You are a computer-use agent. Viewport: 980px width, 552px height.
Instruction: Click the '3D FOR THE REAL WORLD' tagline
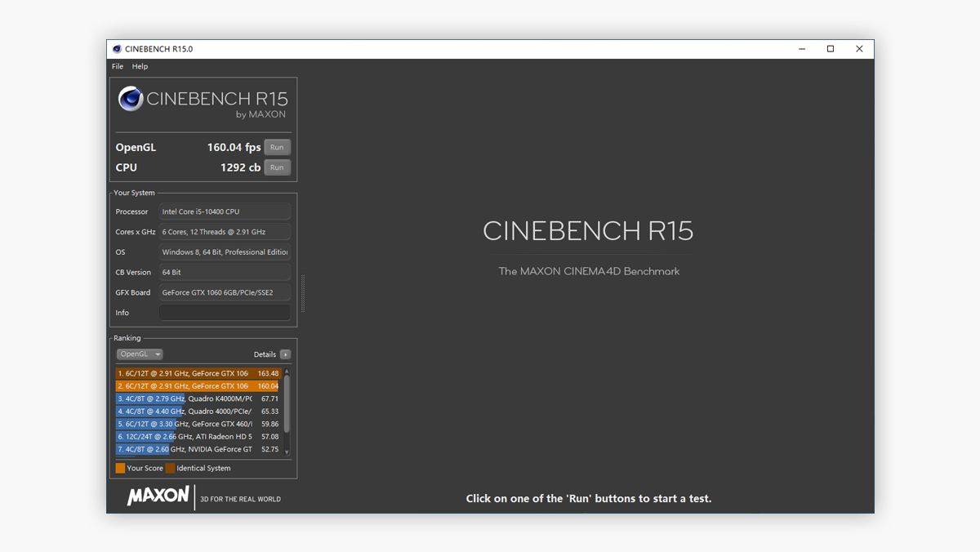pos(240,499)
